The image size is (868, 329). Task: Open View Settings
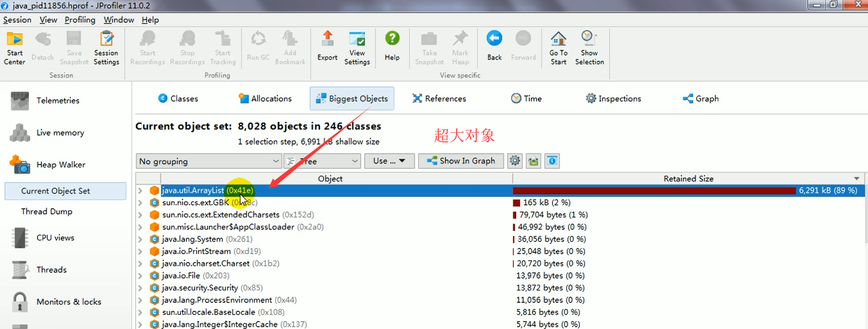click(357, 48)
